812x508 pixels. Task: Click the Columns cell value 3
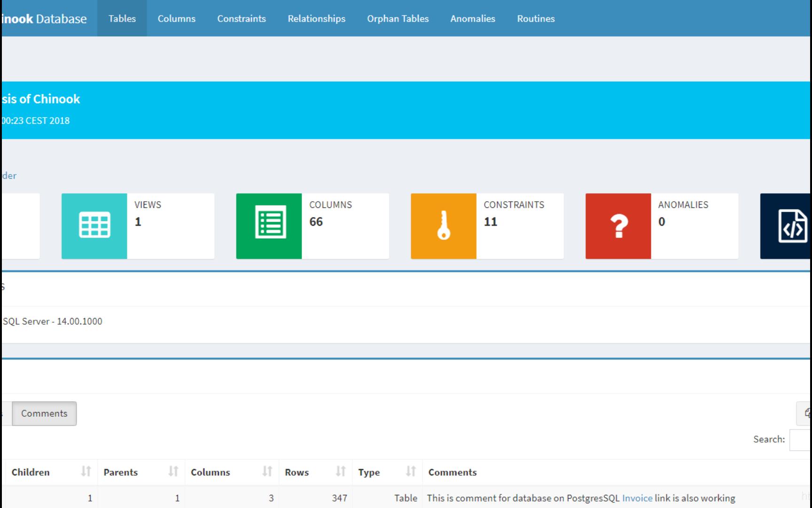click(x=271, y=498)
